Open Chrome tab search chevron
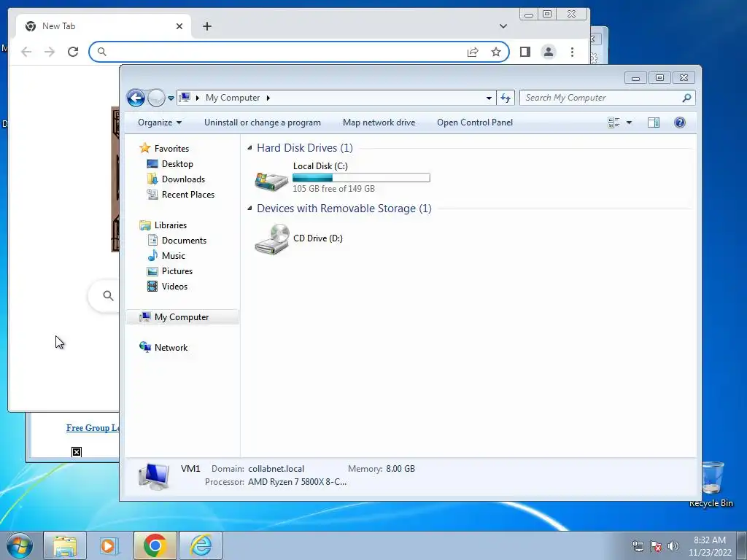Screen dimensions: 747x560 click(503, 26)
